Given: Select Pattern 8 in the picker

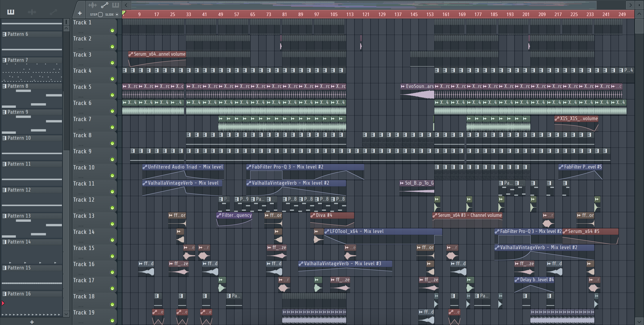Looking at the screenshot, I should 32,86.
